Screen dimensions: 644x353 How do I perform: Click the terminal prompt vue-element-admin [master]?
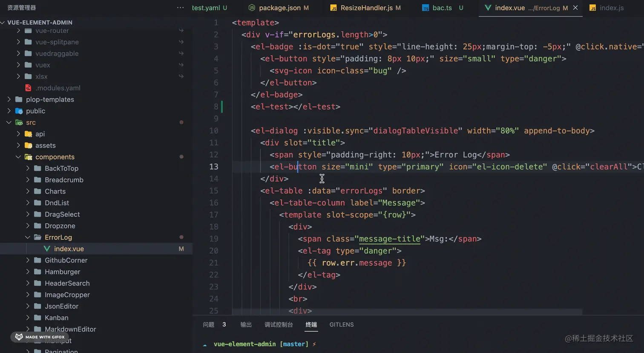coord(261,344)
